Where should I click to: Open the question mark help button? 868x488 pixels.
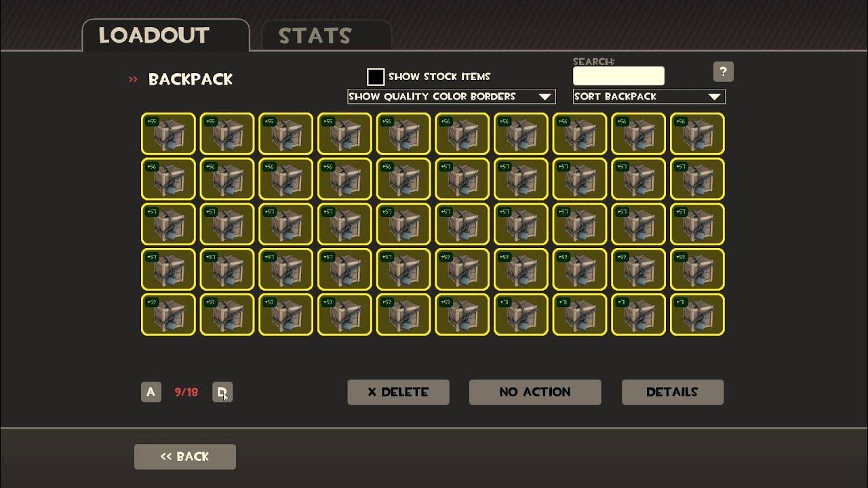(723, 72)
